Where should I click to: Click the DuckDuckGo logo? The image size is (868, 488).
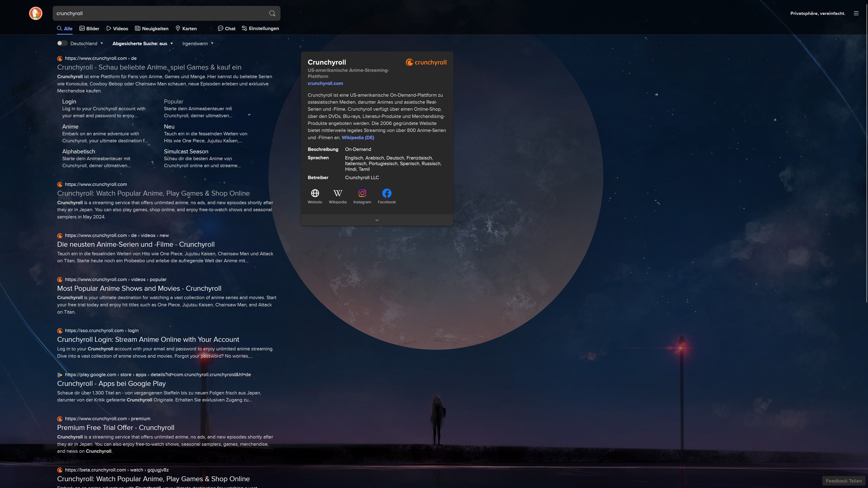36,14
